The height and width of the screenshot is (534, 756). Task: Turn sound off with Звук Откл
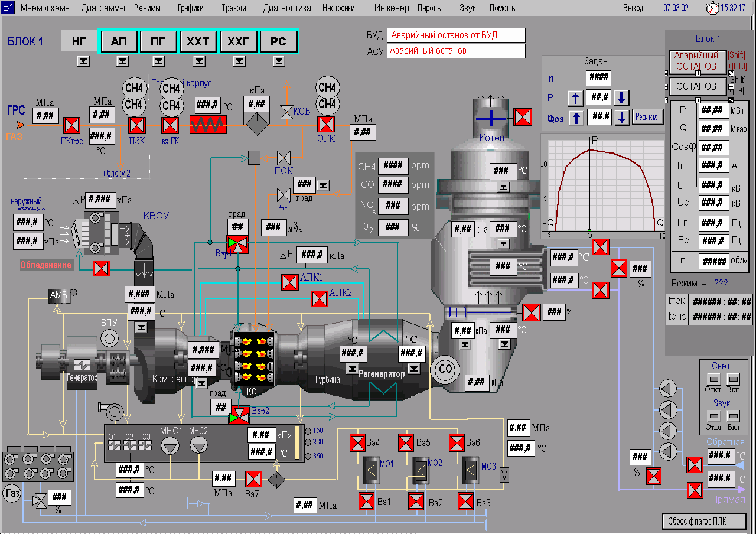pos(713,416)
